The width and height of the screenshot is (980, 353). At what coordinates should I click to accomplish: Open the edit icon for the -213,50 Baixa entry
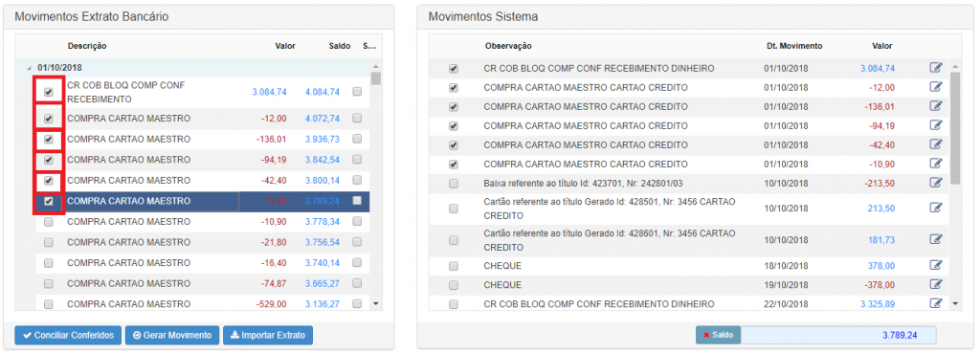(x=936, y=183)
